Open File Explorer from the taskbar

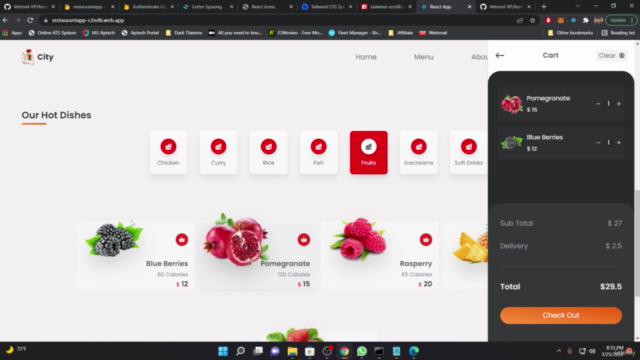point(292,351)
